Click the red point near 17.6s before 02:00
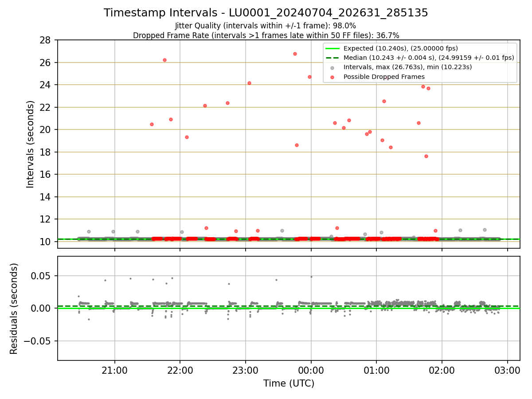The image size is (532, 399). point(426,156)
